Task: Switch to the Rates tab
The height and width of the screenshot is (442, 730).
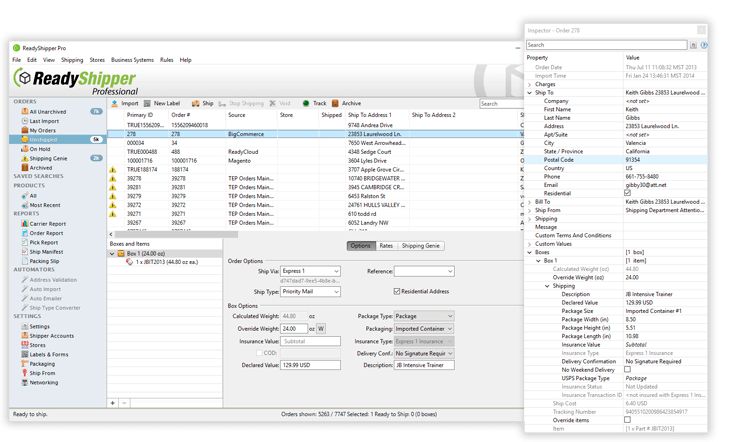Action: click(386, 246)
